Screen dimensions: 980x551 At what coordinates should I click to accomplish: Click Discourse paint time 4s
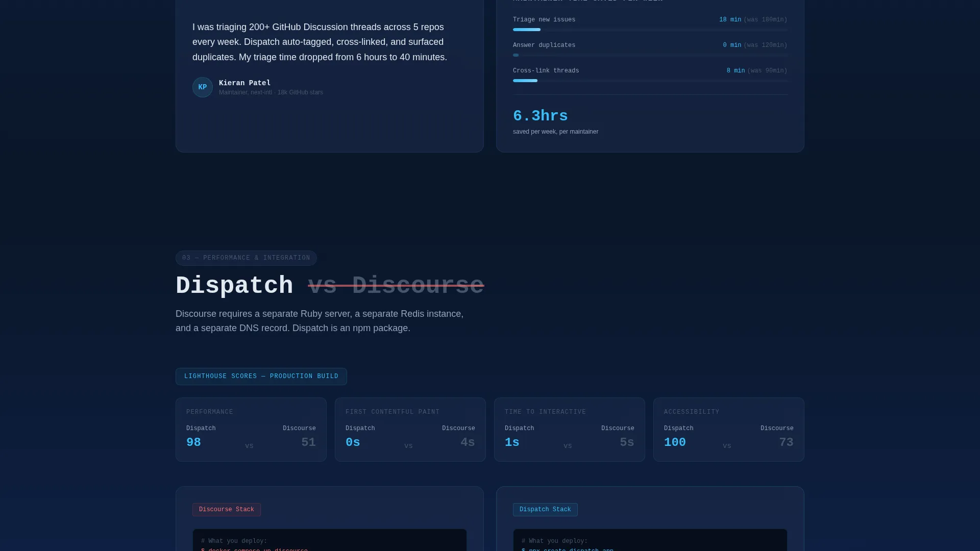468,442
